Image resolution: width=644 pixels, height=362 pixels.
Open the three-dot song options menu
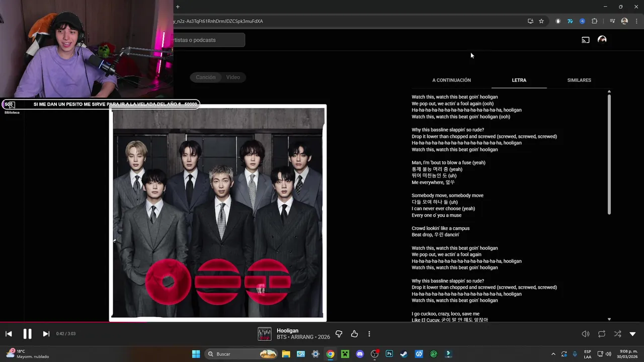click(x=369, y=334)
